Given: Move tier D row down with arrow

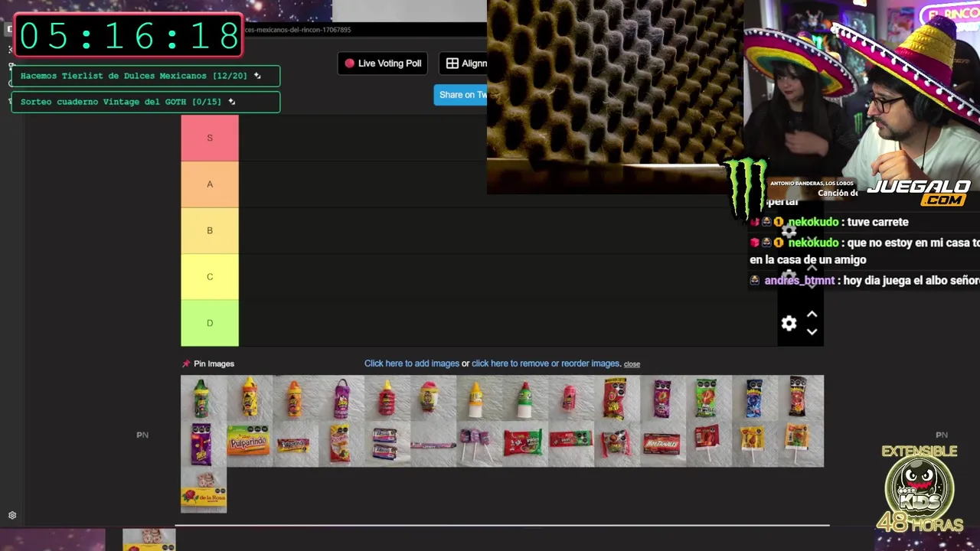Looking at the screenshot, I should pos(812,332).
